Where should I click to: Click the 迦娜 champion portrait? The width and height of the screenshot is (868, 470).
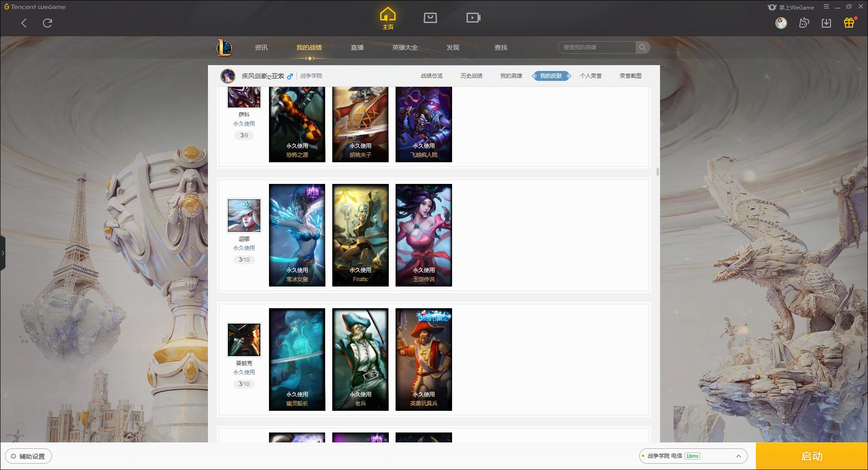[244, 216]
